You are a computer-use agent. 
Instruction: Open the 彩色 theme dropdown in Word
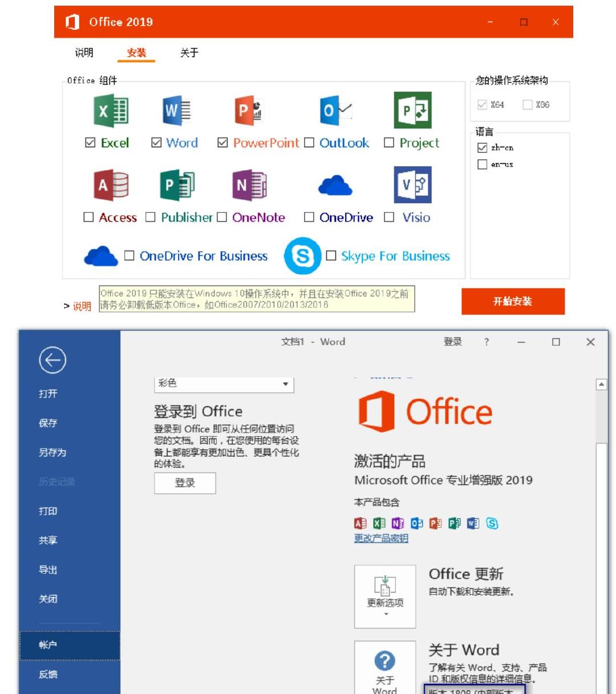(224, 384)
